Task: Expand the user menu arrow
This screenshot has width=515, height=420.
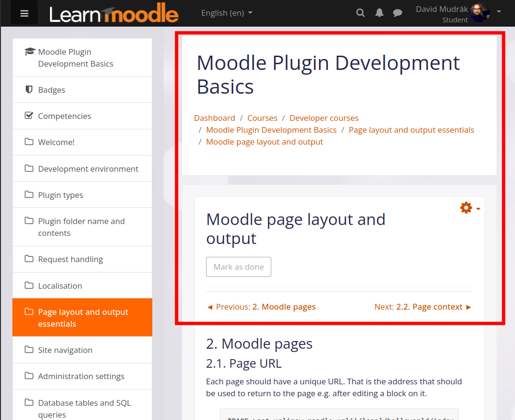Action: [x=499, y=11]
